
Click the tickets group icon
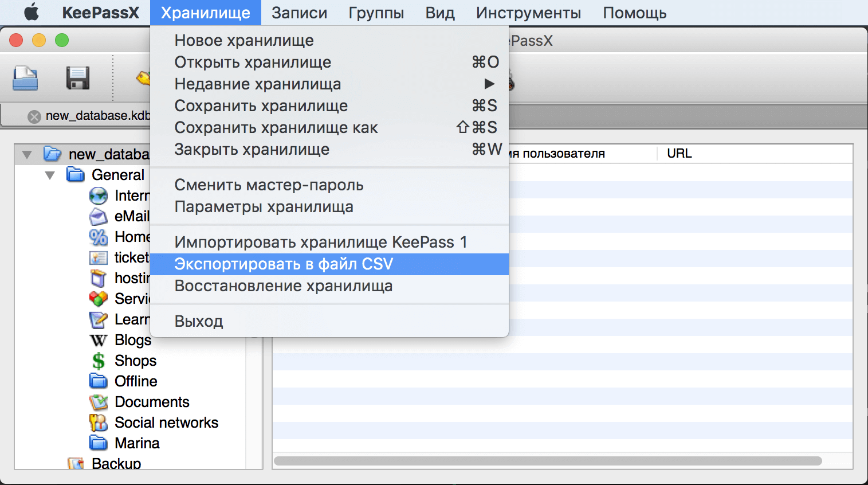pyautogui.click(x=98, y=257)
